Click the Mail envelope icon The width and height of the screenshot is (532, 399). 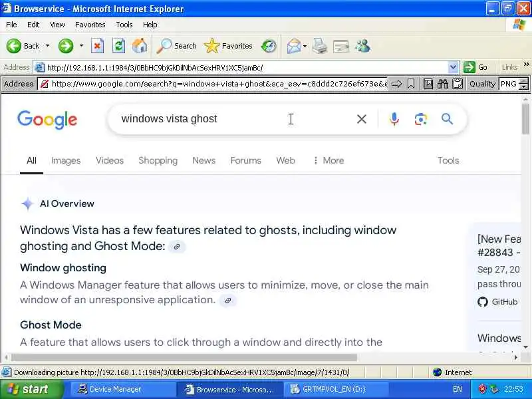[293, 46]
